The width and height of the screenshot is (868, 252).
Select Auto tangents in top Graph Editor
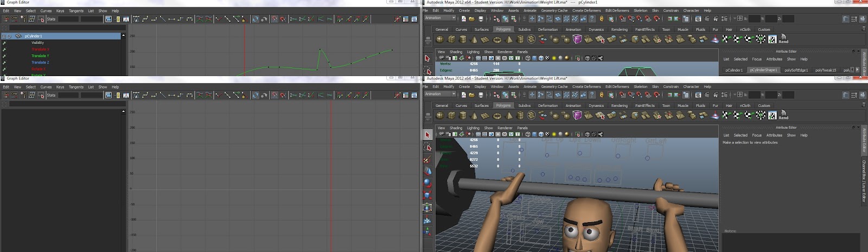(x=136, y=19)
